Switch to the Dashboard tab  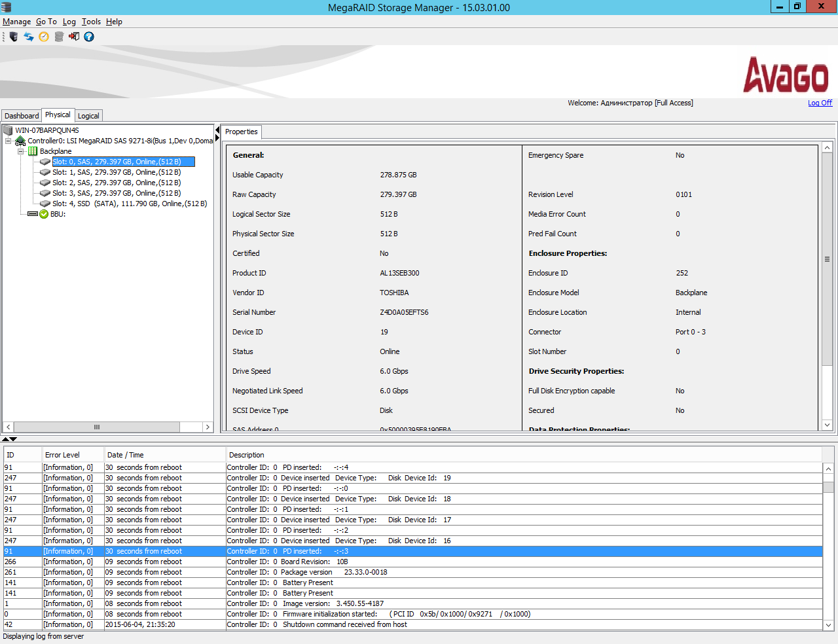[x=22, y=116]
